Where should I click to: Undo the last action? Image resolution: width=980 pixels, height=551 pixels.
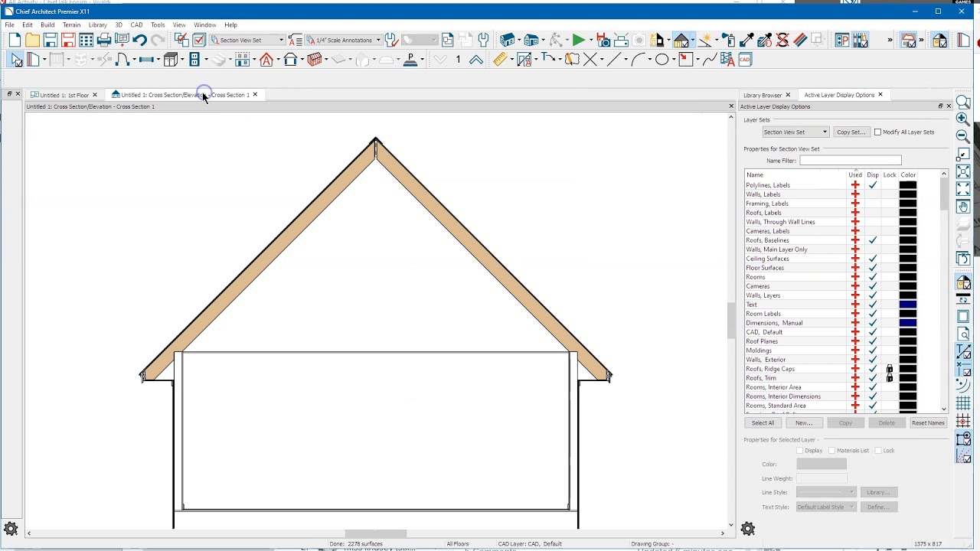pos(139,41)
